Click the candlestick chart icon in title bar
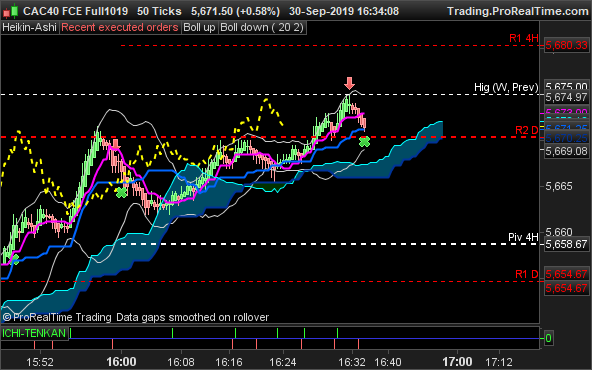The height and width of the screenshot is (370, 592). (x=10, y=11)
